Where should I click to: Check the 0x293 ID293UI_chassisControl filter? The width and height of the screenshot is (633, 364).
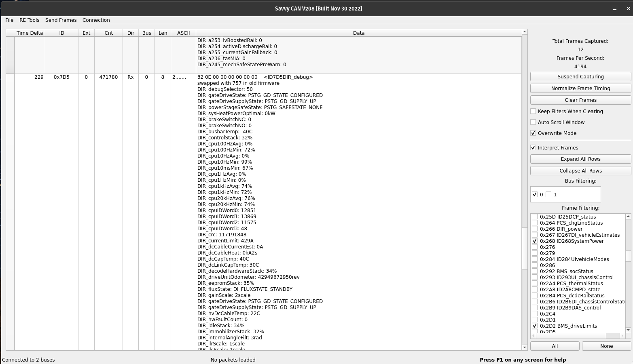[x=535, y=278]
